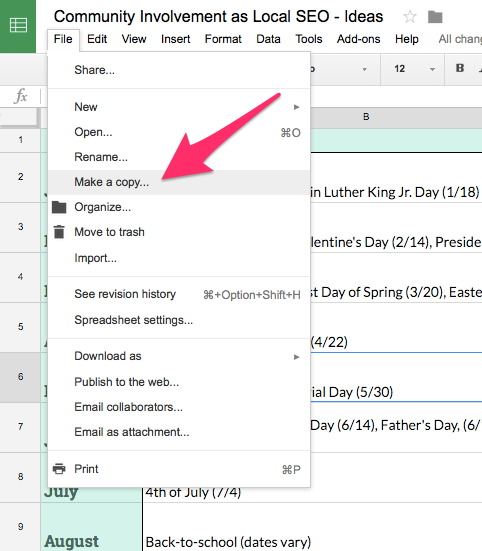Choose Make a copy...
The width and height of the screenshot is (482, 551).
pos(179,182)
